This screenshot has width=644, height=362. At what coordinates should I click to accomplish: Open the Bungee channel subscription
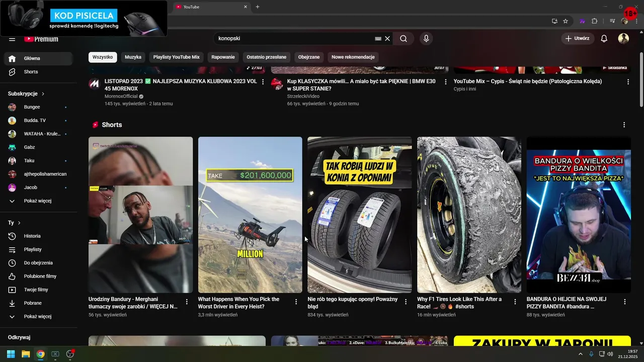39,107
